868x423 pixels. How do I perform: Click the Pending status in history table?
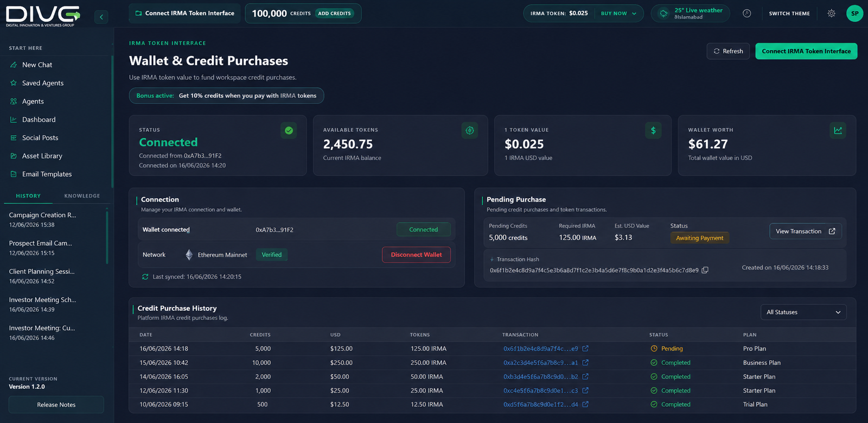pos(667,349)
